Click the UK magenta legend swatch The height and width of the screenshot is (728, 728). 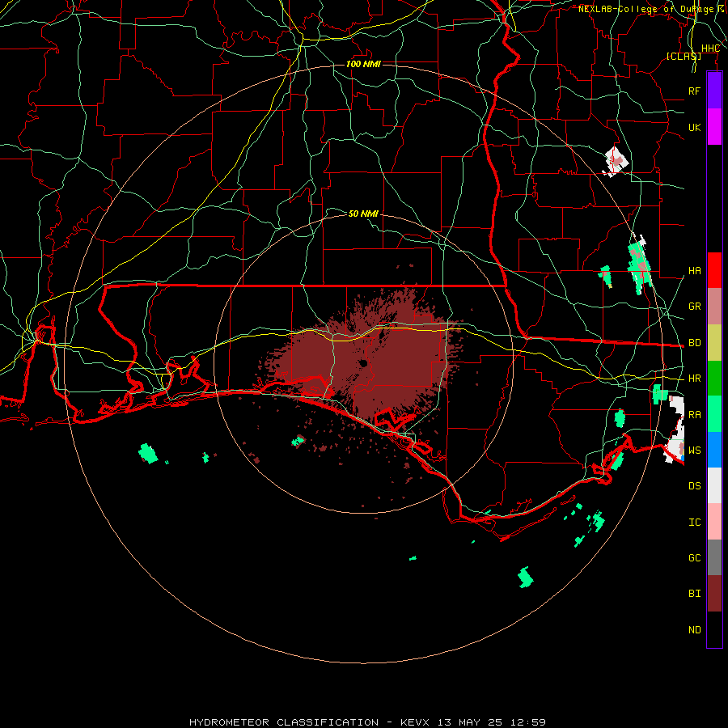714,127
